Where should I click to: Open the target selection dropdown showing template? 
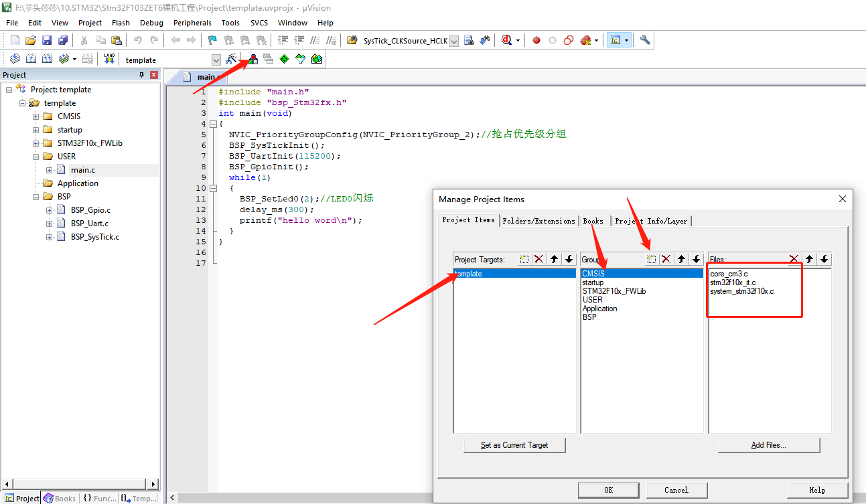coord(216,60)
